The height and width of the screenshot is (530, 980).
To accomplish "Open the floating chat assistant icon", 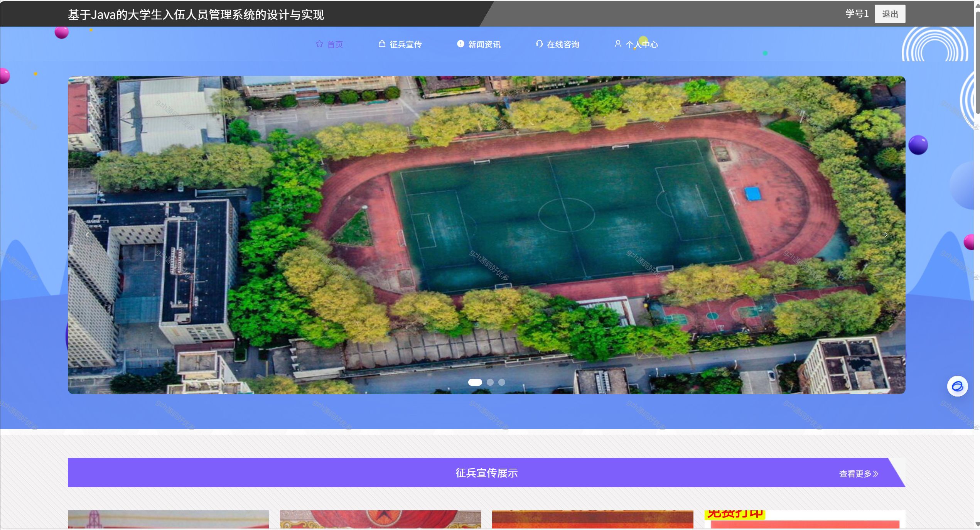I will (x=957, y=386).
